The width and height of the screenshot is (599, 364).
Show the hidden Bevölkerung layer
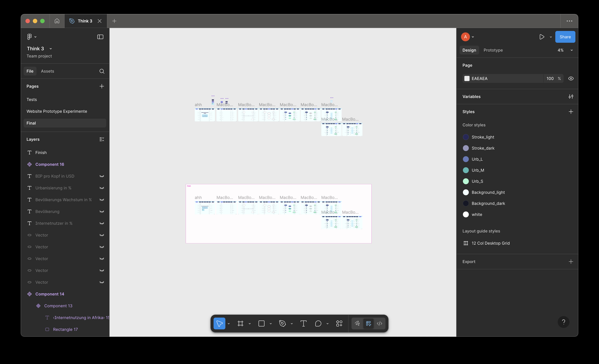coord(102,211)
